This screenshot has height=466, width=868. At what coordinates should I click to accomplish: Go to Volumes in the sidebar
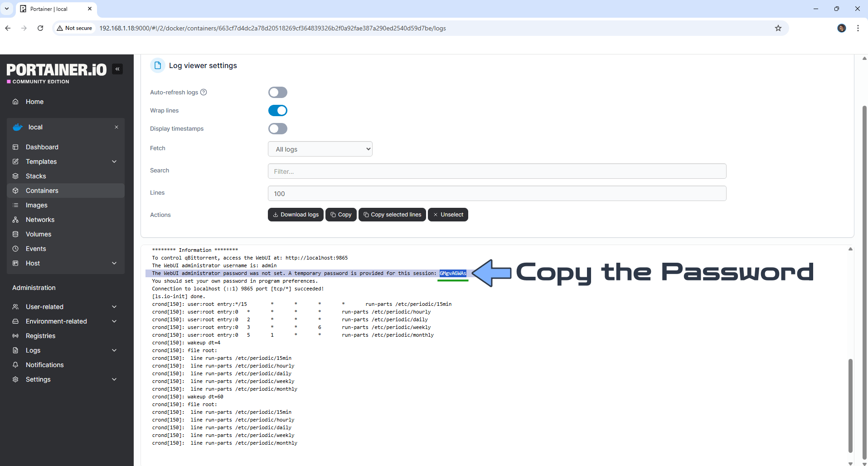coord(39,234)
